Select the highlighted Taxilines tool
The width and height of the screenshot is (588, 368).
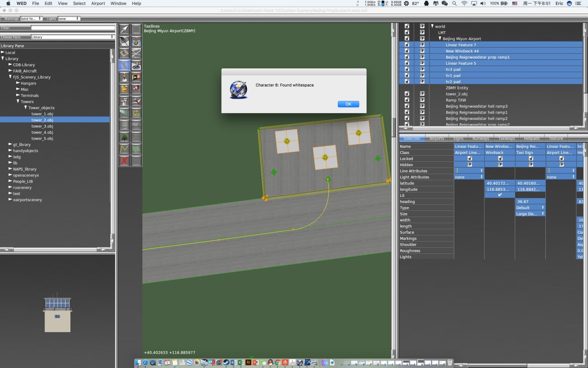tap(124, 65)
